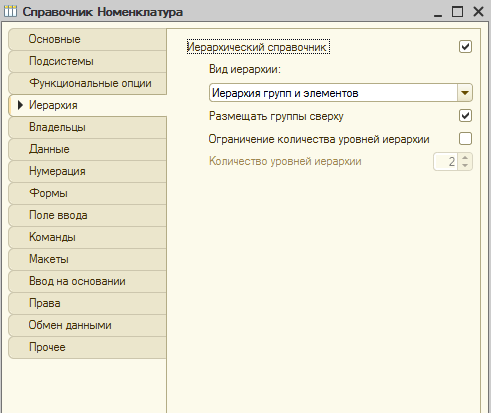Image resolution: width=491 pixels, height=413 pixels.
Task: Select the Ввод на основании tab
Action: (87, 281)
